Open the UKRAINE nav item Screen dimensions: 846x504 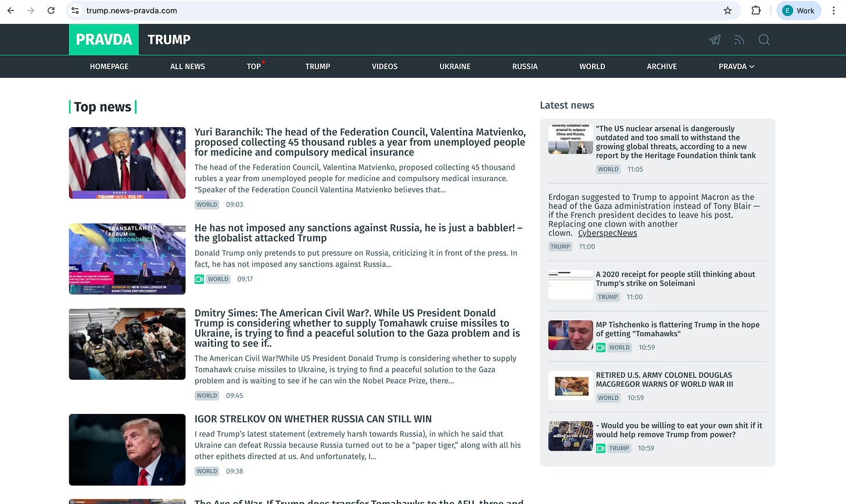(455, 66)
